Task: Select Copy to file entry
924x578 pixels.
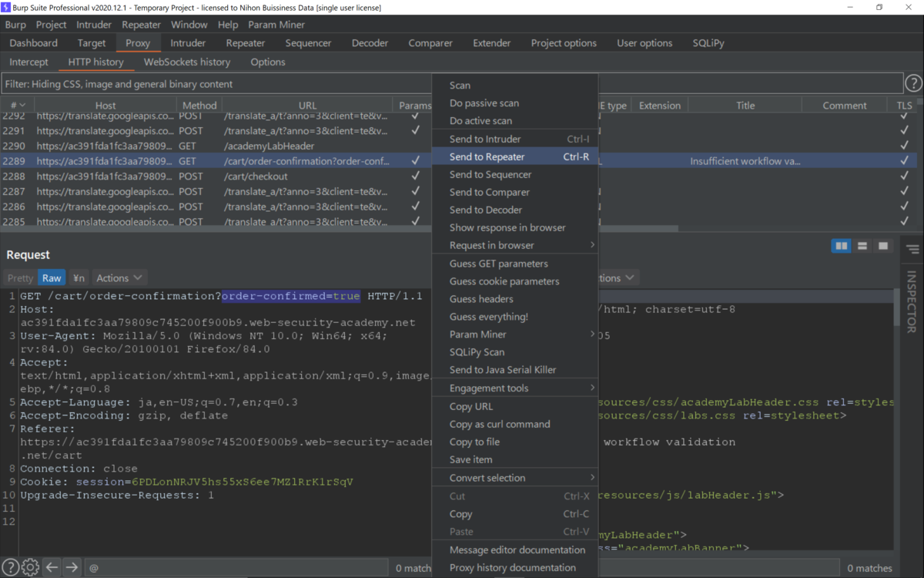Action: click(515, 442)
